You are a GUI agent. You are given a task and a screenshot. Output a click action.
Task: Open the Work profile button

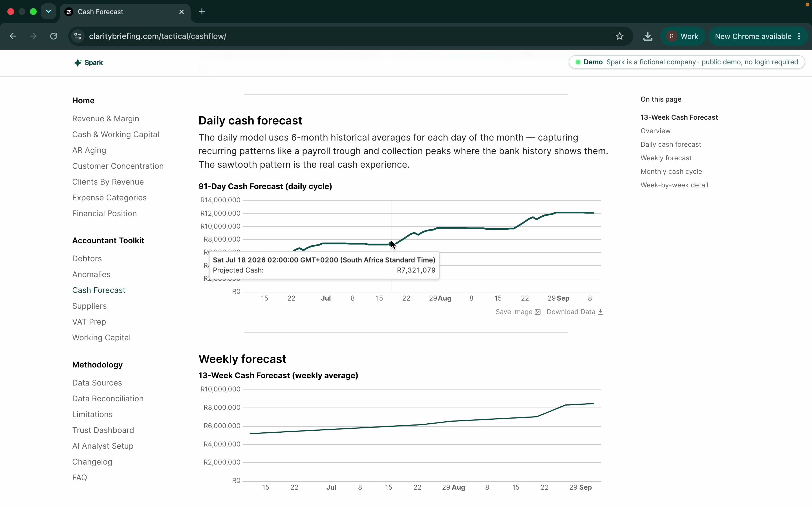[683, 36]
